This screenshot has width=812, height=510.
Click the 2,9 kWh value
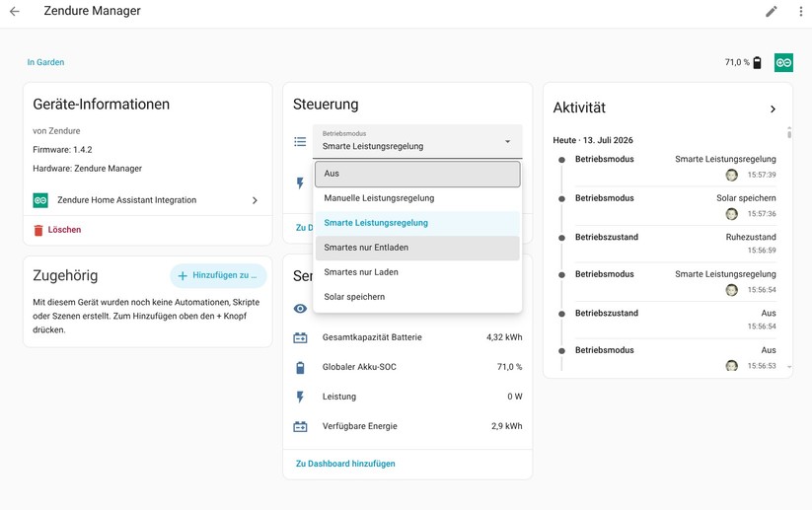506,426
